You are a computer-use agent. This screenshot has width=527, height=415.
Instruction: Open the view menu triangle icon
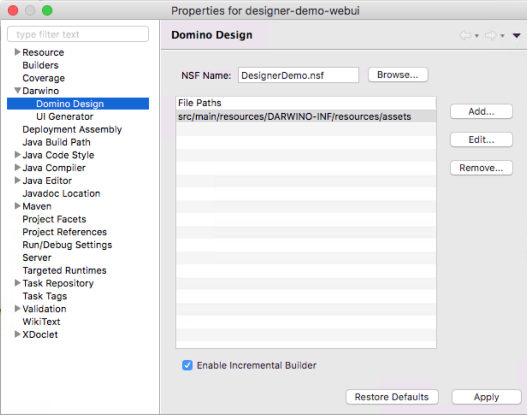(517, 35)
